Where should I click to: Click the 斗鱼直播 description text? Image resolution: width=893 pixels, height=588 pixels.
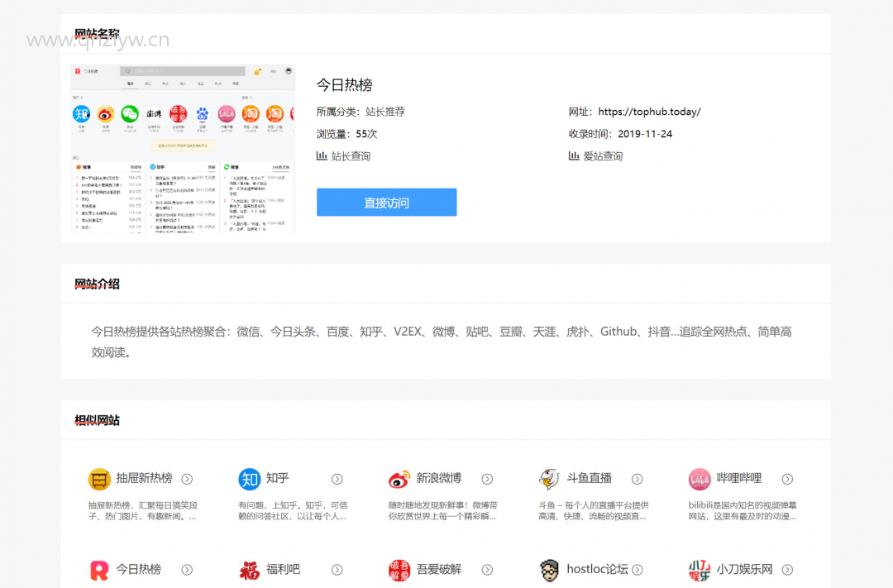click(594, 510)
